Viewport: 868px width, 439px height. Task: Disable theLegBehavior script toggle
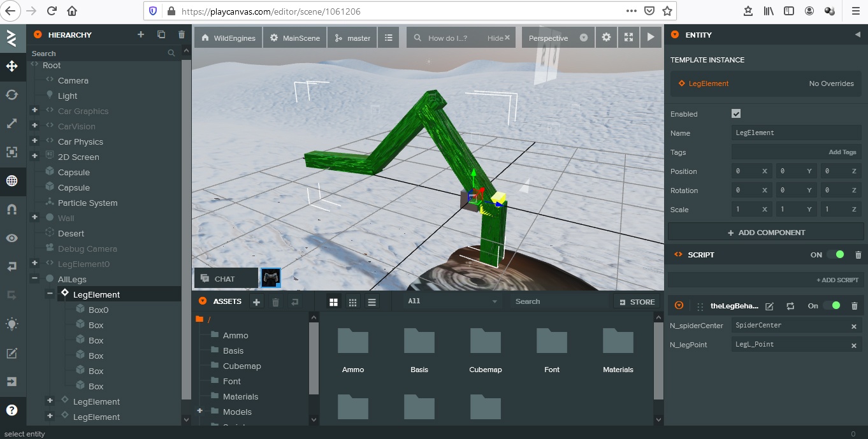pyautogui.click(x=832, y=306)
